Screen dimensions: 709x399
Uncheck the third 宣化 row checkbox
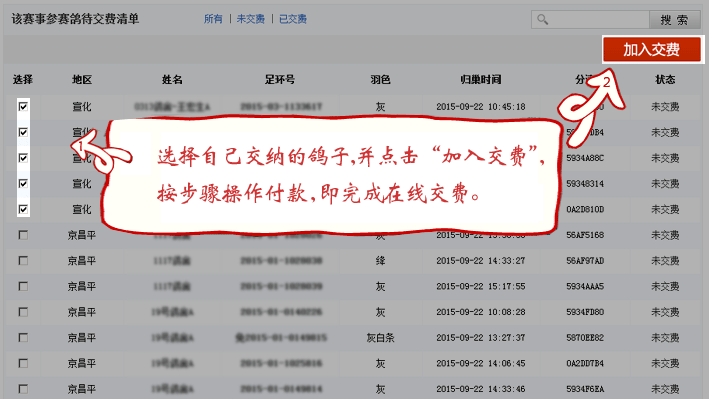click(23, 158)
